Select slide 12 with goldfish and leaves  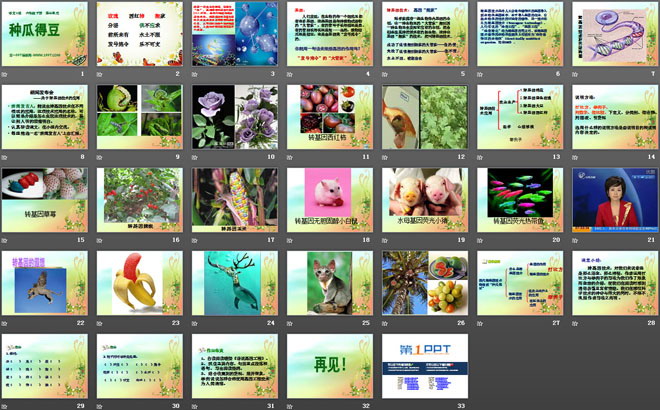[x=425, y=117]
